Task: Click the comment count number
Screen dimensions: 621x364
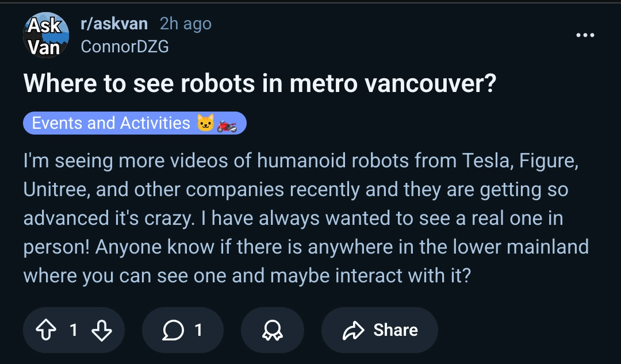Action: [198, 330]
